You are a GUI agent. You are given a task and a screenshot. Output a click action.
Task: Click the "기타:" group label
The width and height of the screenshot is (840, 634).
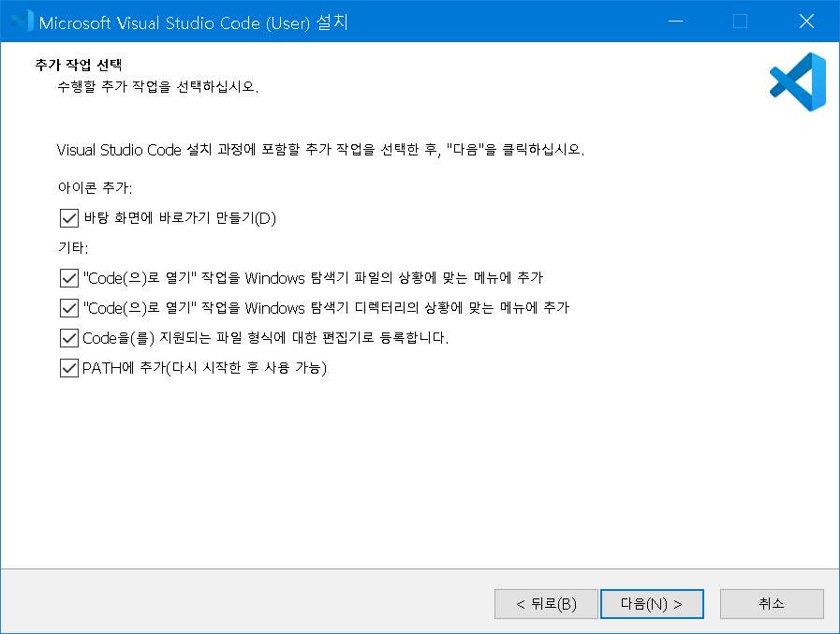pyautogui.click(x=73, y=247)
